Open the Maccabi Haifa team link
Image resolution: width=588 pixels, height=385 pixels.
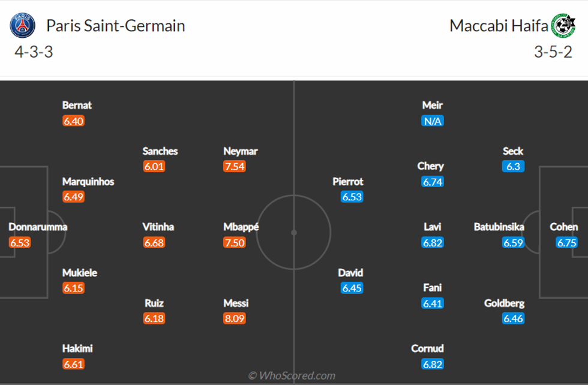click(x=499, y=26)
